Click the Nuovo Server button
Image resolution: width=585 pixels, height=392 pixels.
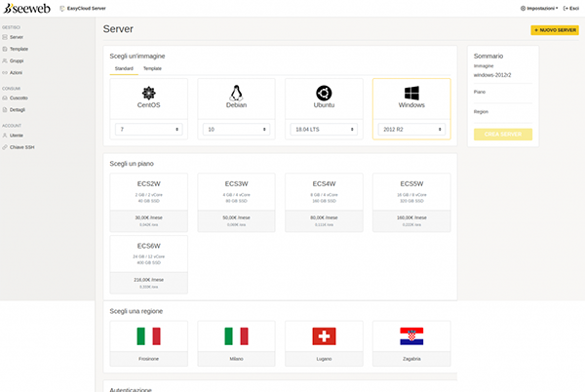click(554, 30)
